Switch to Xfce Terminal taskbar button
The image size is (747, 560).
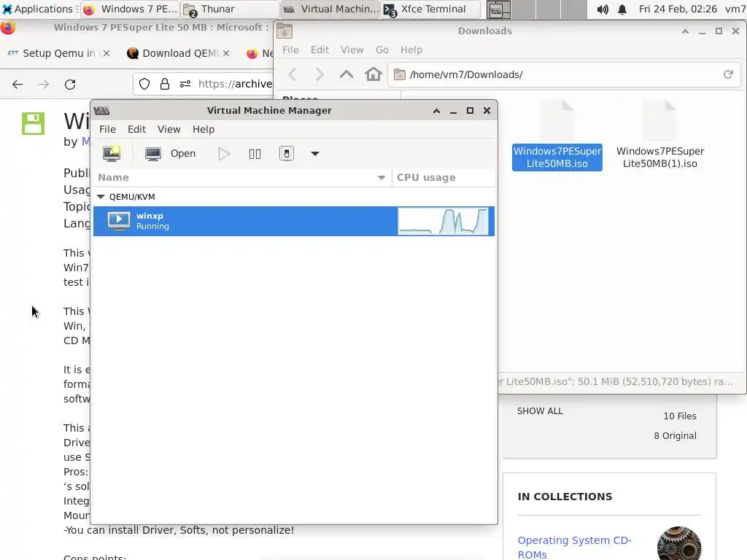tap(430, 9)
